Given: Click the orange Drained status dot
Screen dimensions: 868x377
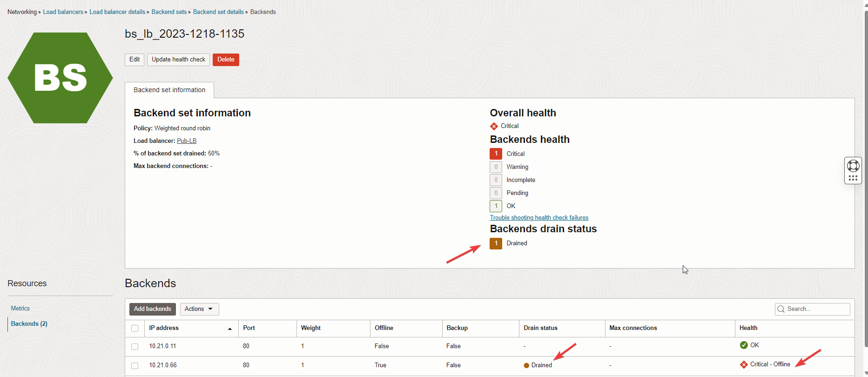Looking at the screenshot, I should pyautogui.click(x=526, y=365).
